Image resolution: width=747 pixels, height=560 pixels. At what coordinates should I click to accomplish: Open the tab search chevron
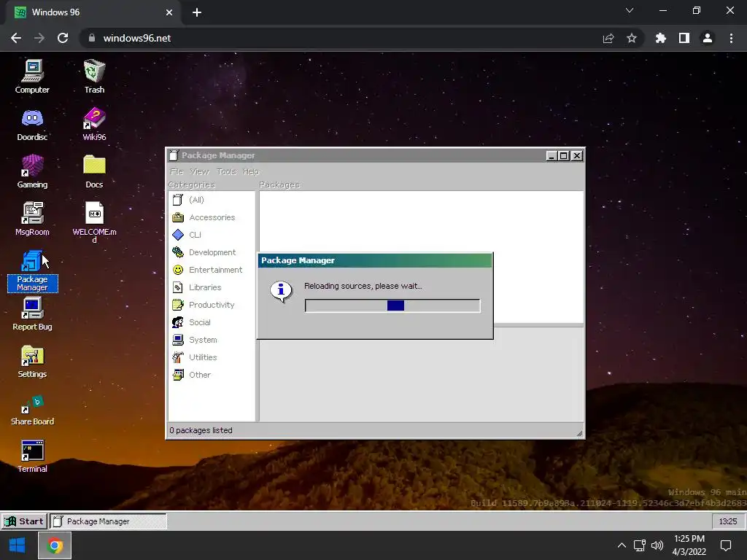tap(630, 10)
